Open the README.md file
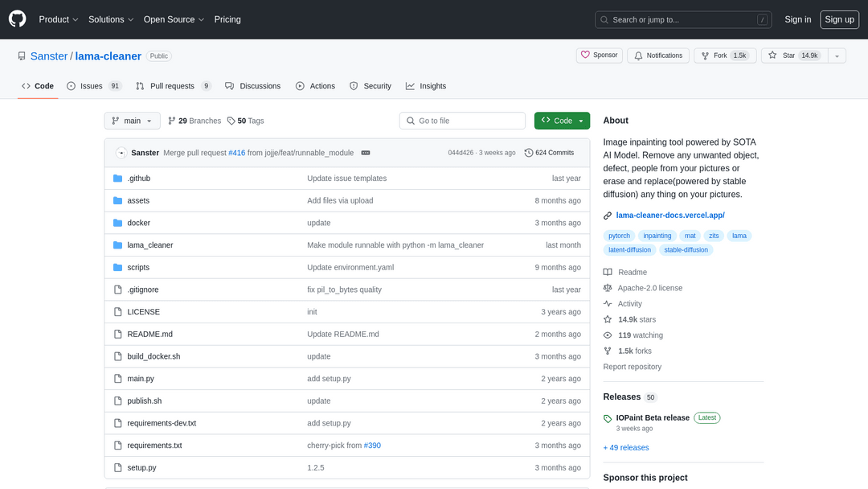This screenshot has height=489, width=868. (x=150, y=334)
